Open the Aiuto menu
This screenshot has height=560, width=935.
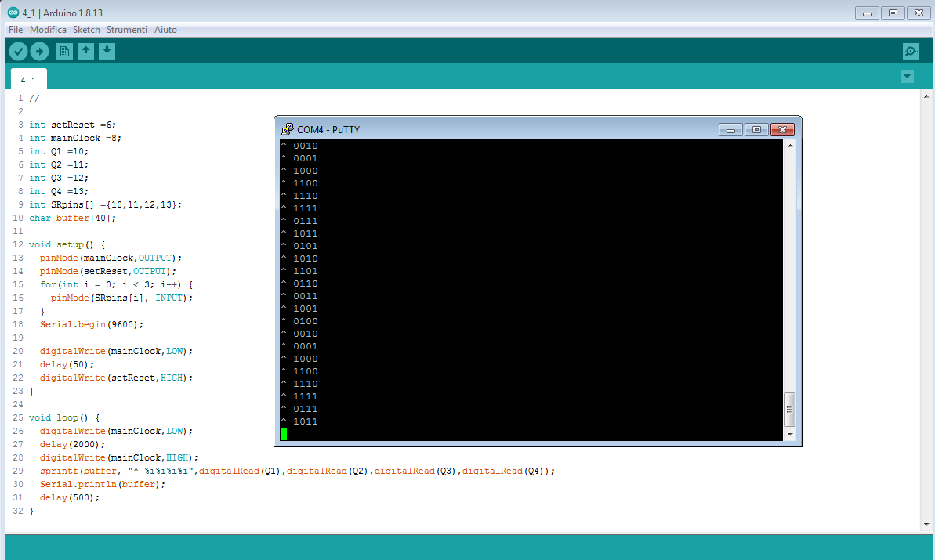click(x=165, y=29)
